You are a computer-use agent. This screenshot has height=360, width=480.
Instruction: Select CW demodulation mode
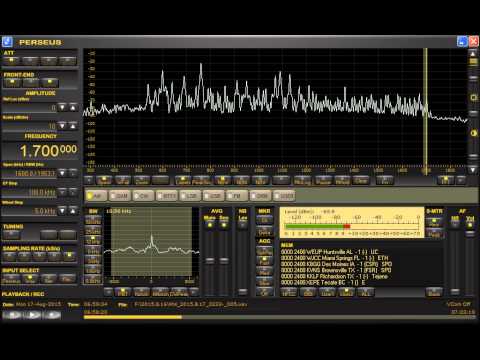click(143, 196)
